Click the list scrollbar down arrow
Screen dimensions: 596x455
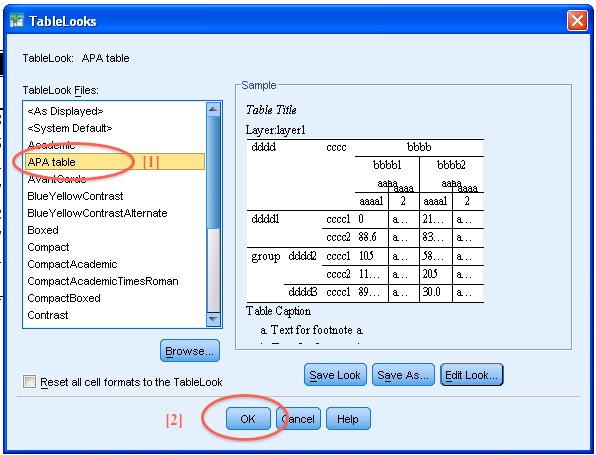coord(213,319)
